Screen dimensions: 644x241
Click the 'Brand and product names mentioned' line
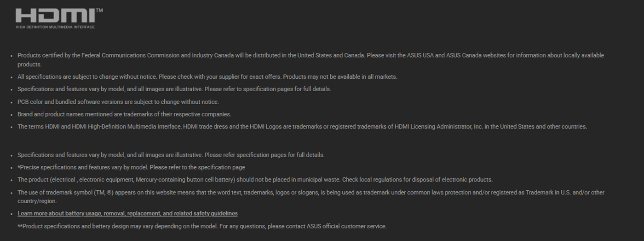coord(124,114)
